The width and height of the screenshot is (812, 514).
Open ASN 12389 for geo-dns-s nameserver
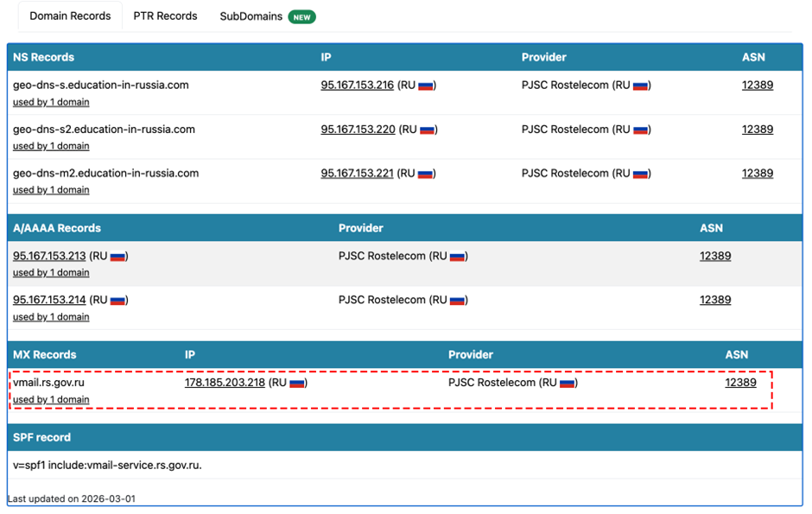(757, 85)
